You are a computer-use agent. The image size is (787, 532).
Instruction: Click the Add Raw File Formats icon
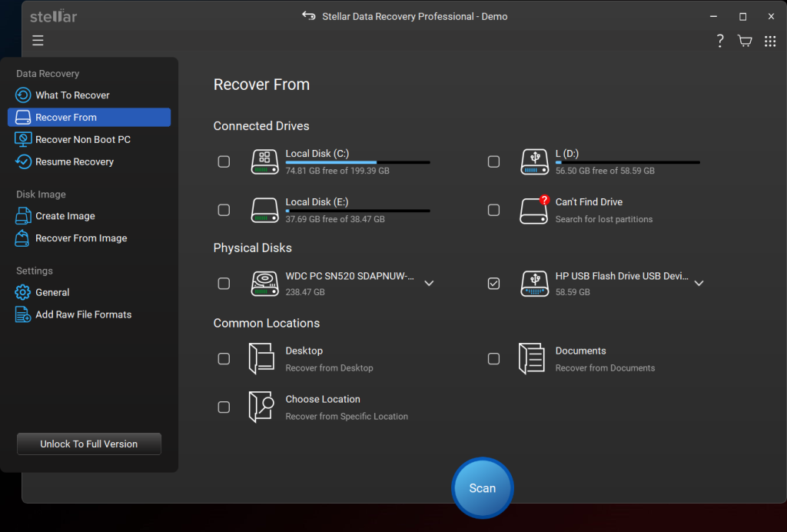(22, 314)
